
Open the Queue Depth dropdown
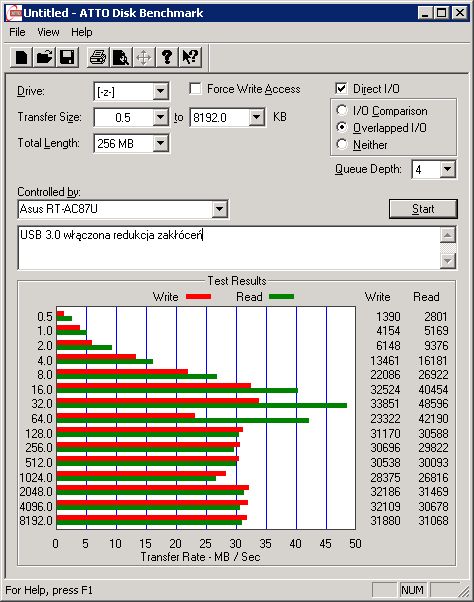448,169
